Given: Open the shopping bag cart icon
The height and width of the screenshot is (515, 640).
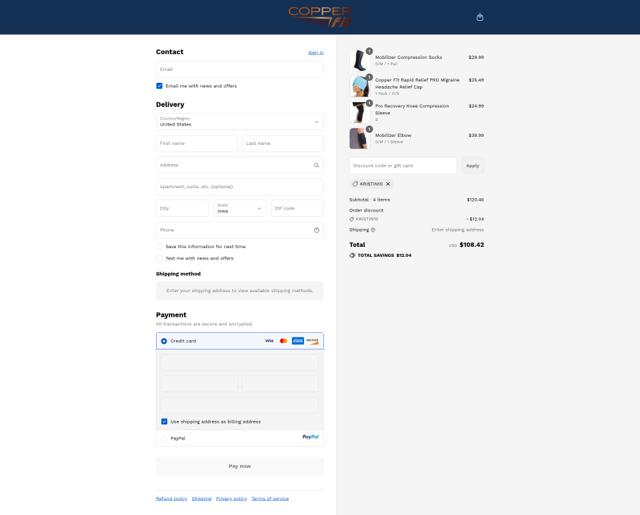Looking at the screenshot, I should 480,17.
